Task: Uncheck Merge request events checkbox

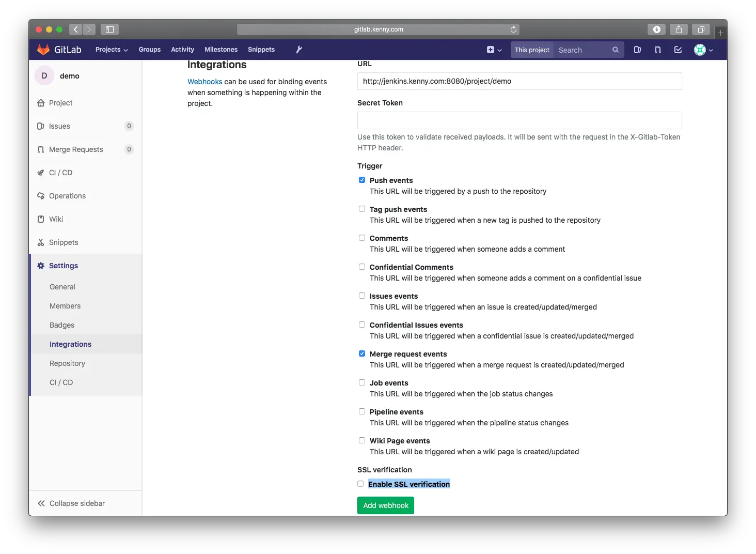Action: pyautogui.click(x=362, y=353)
